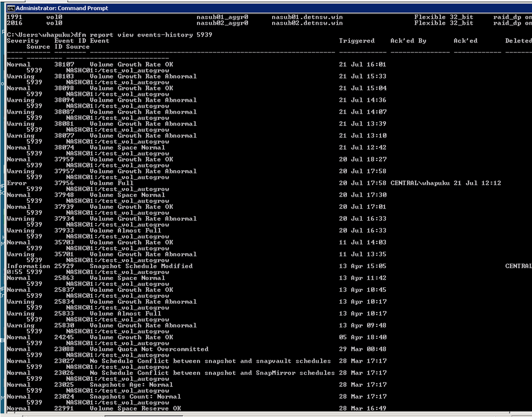Screen dimensions: 532x417
Task: Click event ID 37934
Action: (64, 219)
